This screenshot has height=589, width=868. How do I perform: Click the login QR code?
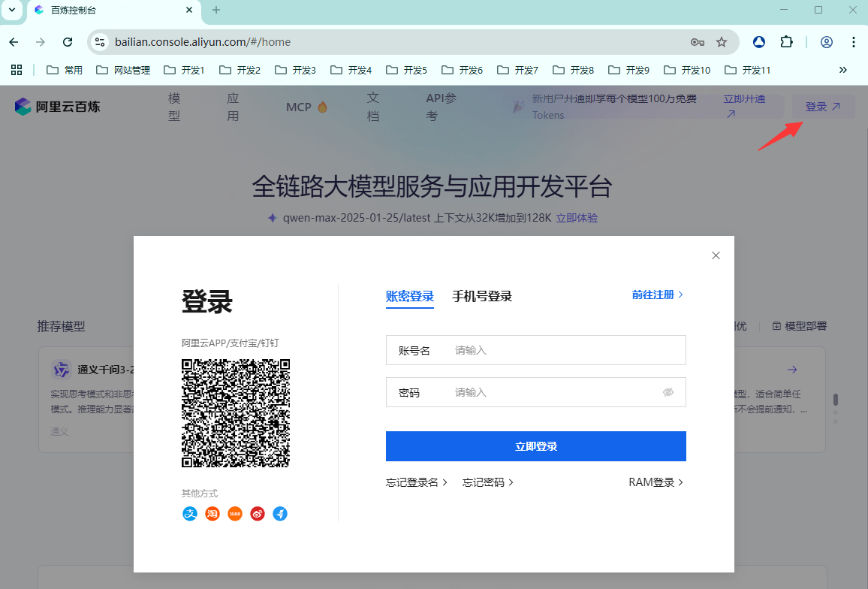pyautogui.click(x=236, y=413)
